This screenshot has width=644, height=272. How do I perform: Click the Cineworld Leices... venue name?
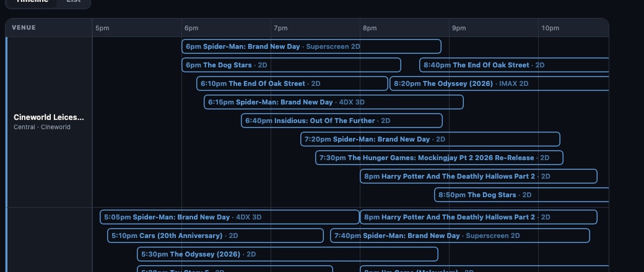point(49,117)
